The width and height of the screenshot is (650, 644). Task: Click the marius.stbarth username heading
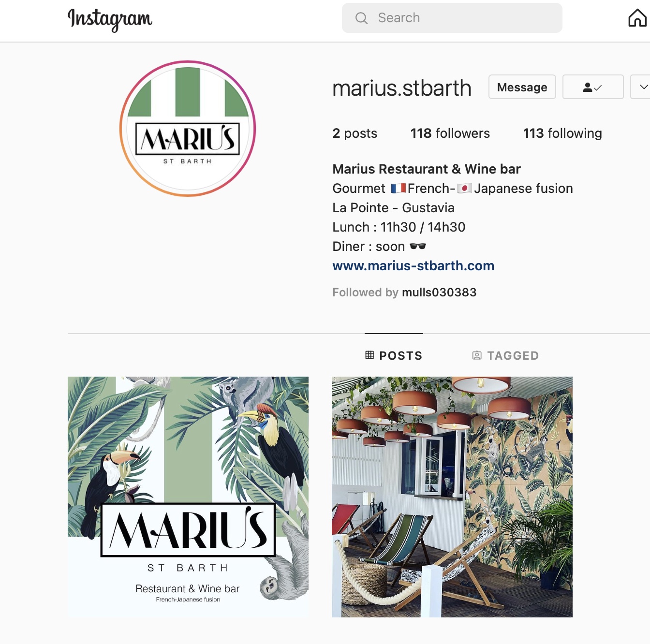402,88
